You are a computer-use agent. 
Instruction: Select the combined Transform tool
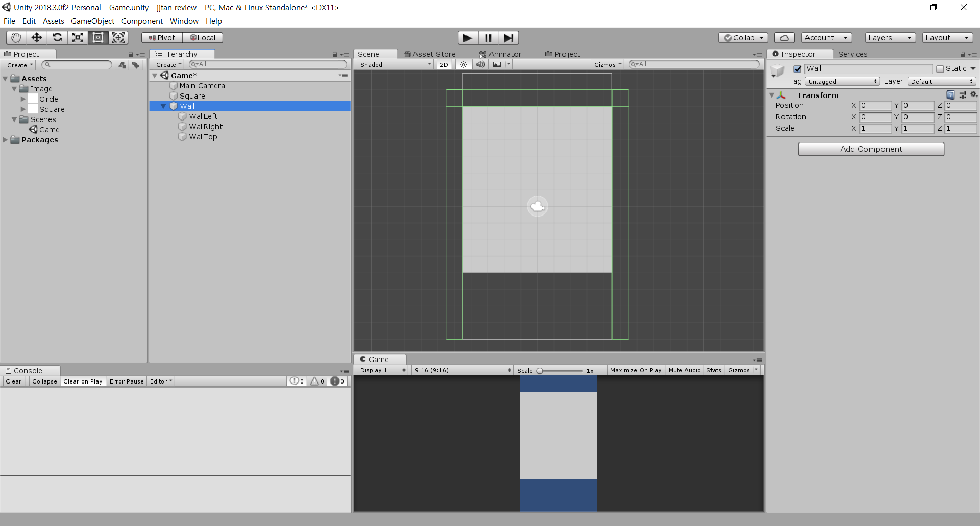tap(118, 37)
